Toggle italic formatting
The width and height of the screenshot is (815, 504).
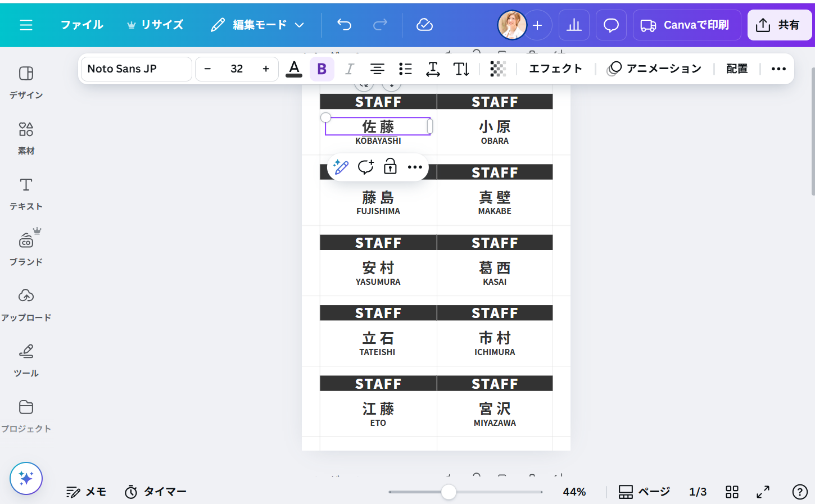point(349,69)
